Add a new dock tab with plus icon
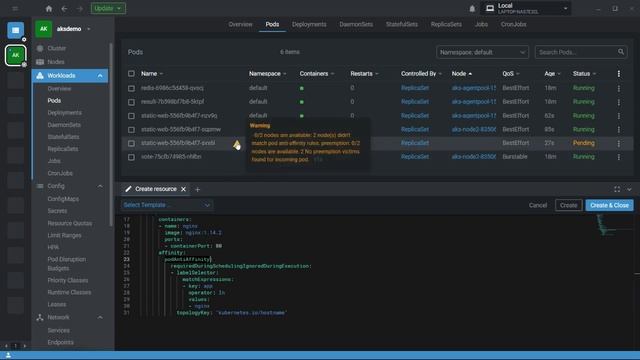Image resolution: width=640 pixels, height=360 pixels. click(198, 189)
